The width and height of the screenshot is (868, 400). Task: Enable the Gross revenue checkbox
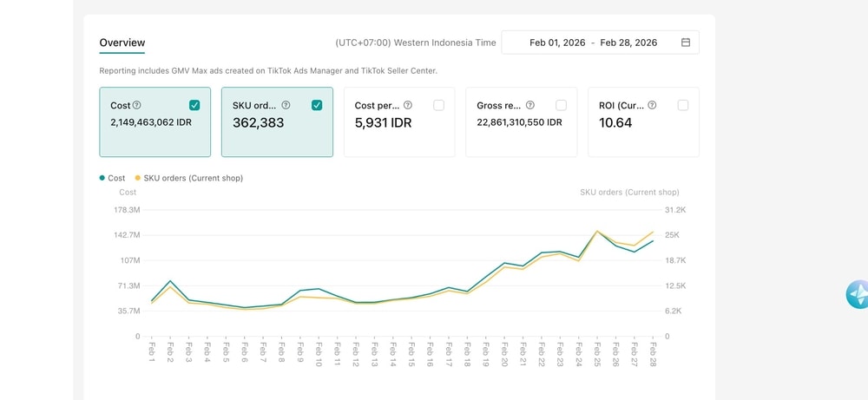coord(561,105)
